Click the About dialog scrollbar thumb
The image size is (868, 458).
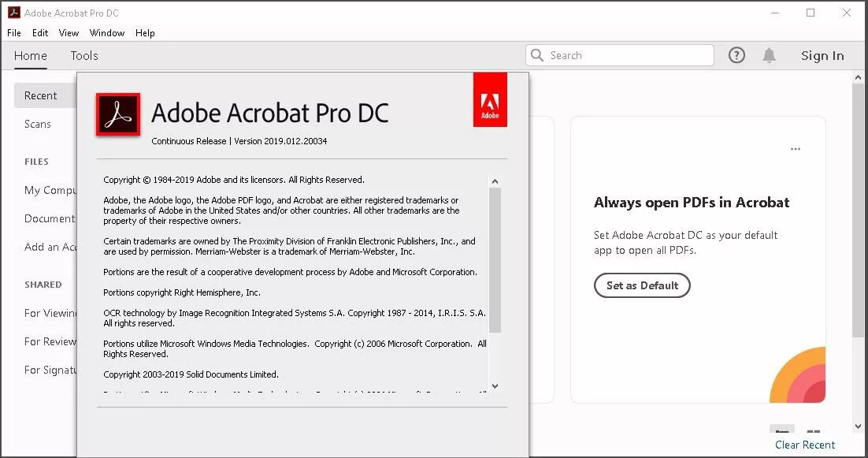point(495,260)
